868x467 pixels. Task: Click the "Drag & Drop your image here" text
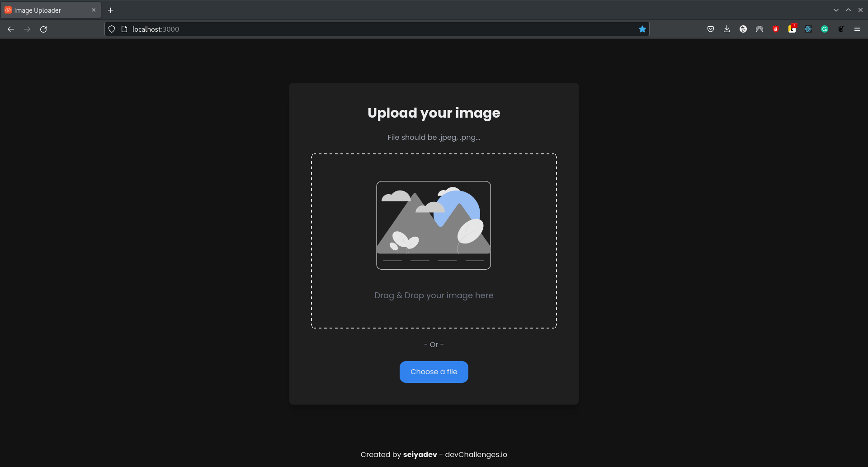coord(434,295)
